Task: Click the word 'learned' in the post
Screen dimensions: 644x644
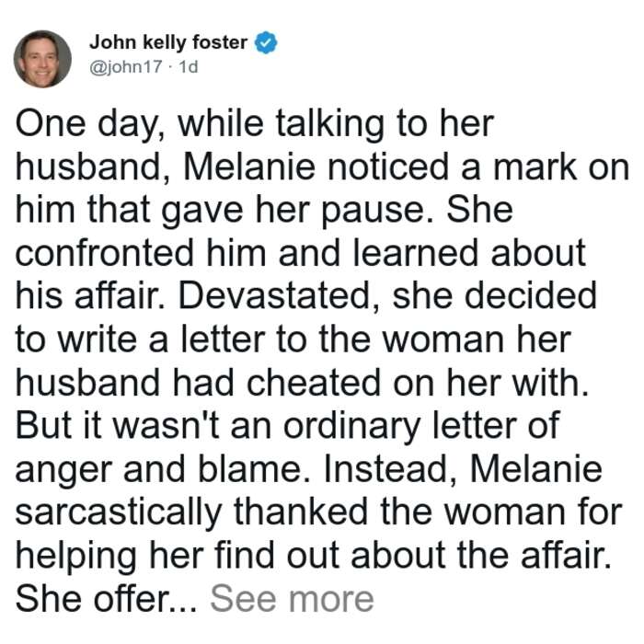Action: coord(415,253)
